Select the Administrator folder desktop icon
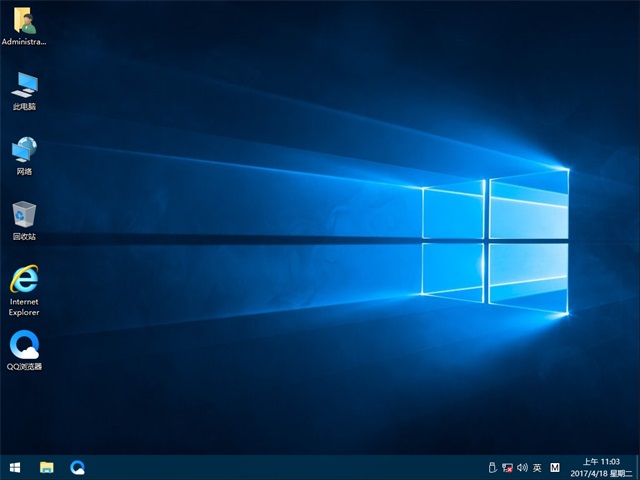The width and height of the screenshot is (640, 480). [x=25, y=22]
